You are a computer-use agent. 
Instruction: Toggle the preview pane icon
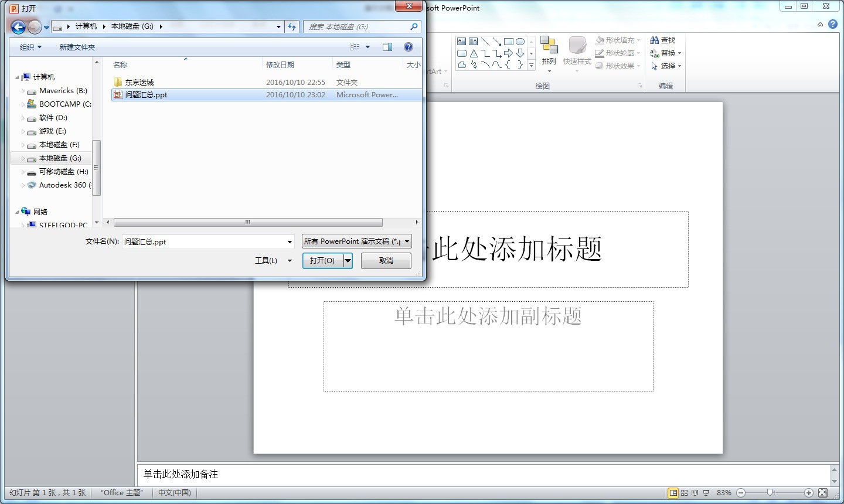point(387,47)
